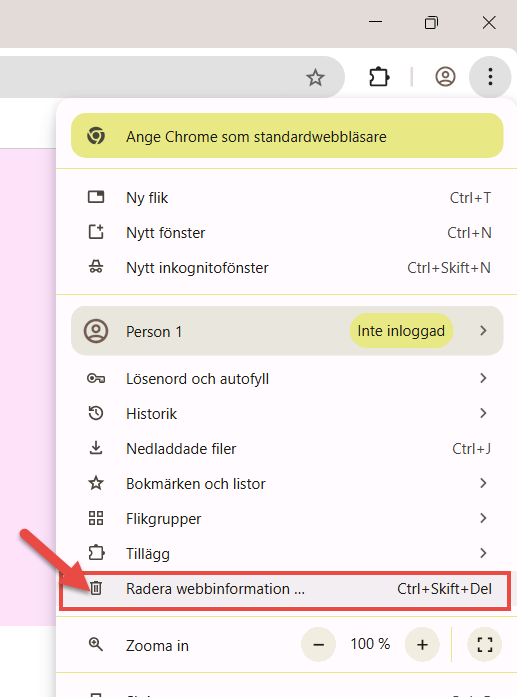Set Chrome as default via Ange Chrome som standardwebbläsare
The width and height of the screenshot is (517, 697).
[287, 136]
